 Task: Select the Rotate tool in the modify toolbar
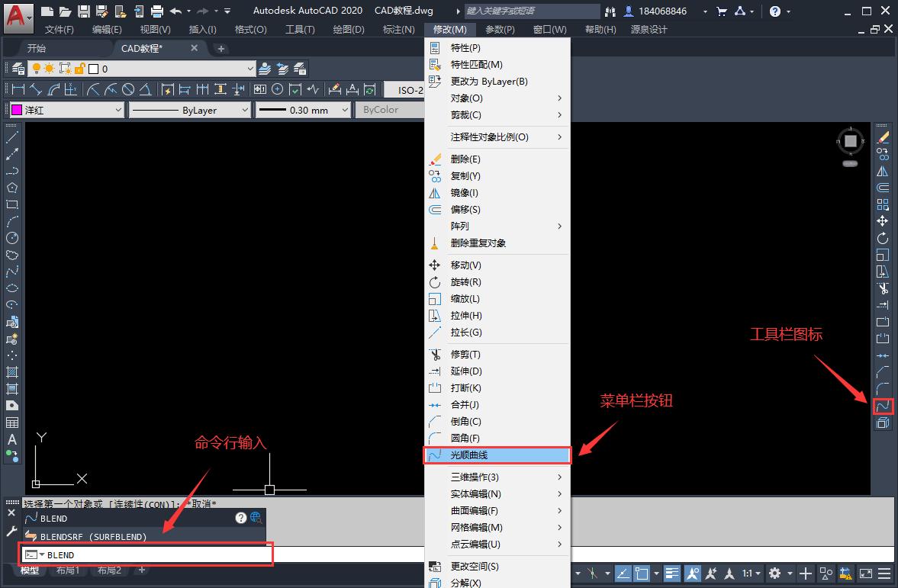[883, 238]
